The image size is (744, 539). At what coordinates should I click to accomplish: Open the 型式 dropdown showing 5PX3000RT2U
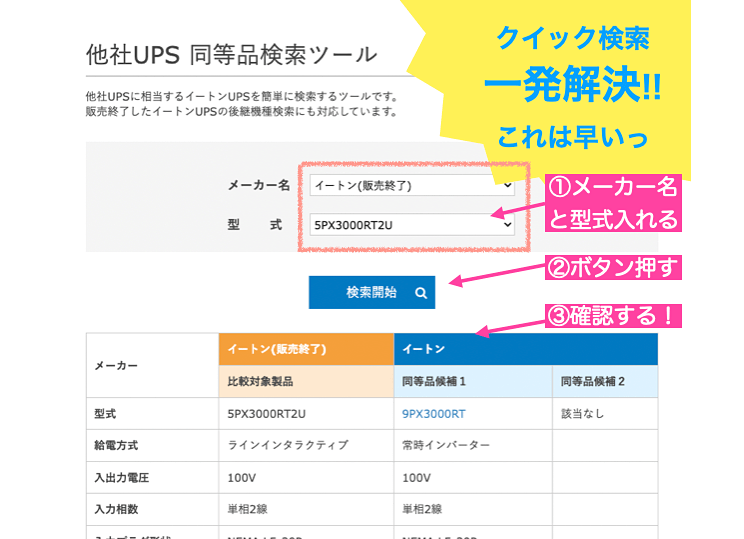point(412,225)
